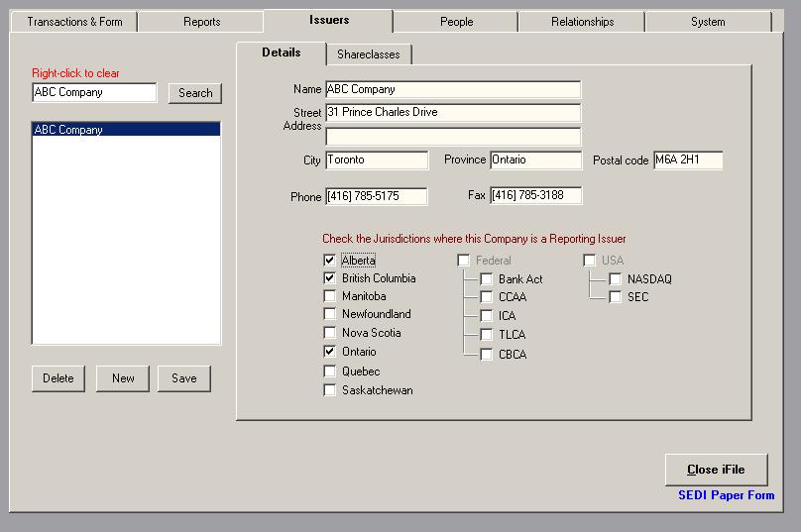Open the Transactions & Form tab

click(74, 22)
